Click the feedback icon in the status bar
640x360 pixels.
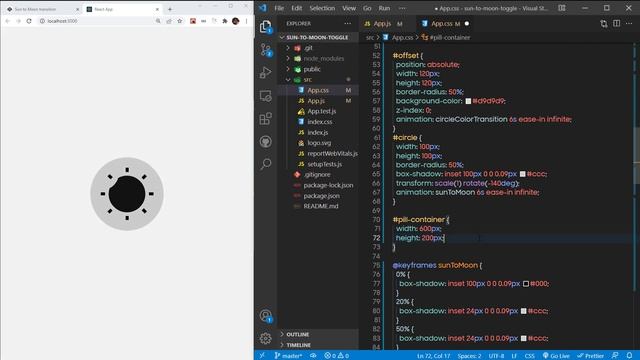615,356
